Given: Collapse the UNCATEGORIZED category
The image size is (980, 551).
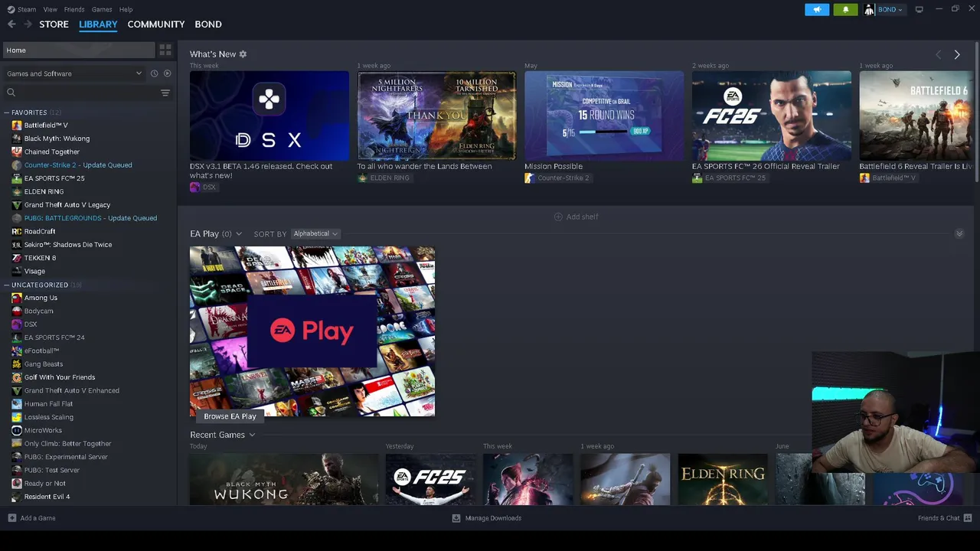Looking at the screenshot, I should point(7,285).
